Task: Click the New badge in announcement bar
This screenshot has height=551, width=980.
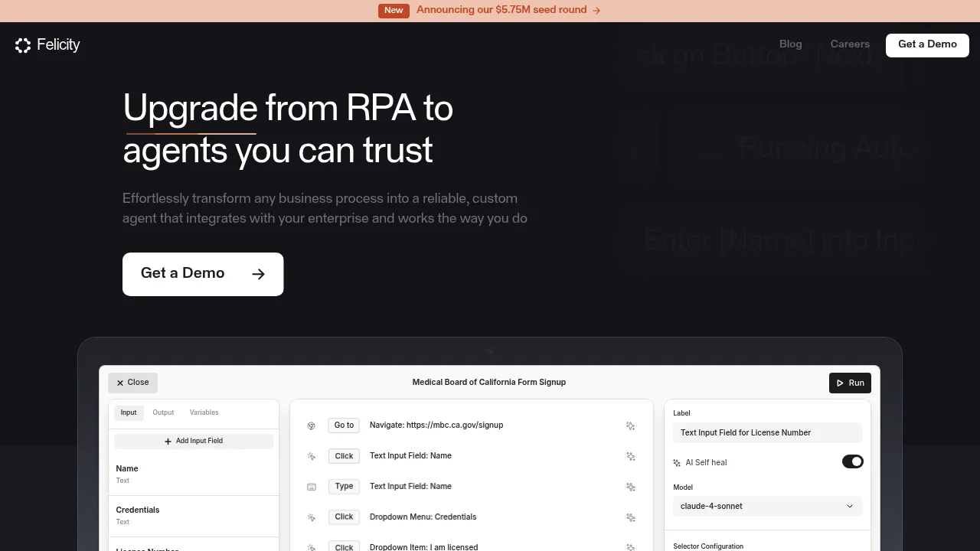Action: (394, 11)
